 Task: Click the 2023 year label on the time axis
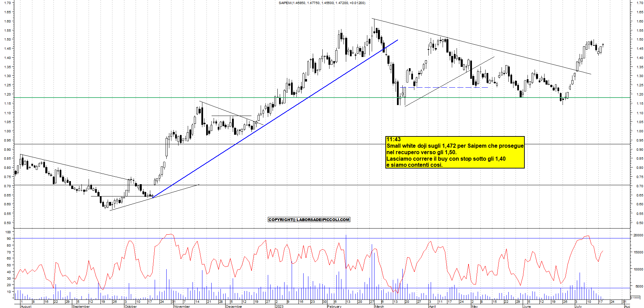[279, 306]
